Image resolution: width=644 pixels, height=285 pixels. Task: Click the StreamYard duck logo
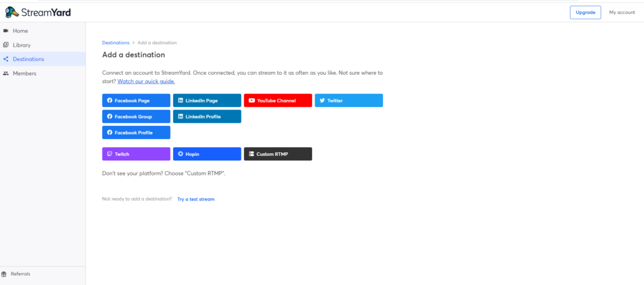[12, 13]
